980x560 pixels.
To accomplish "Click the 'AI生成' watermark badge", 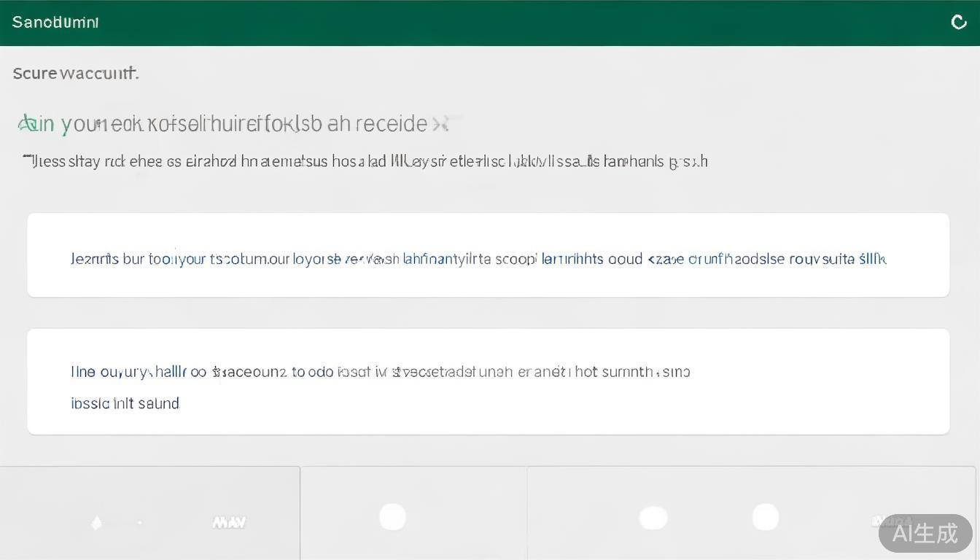I will (925, 533).
